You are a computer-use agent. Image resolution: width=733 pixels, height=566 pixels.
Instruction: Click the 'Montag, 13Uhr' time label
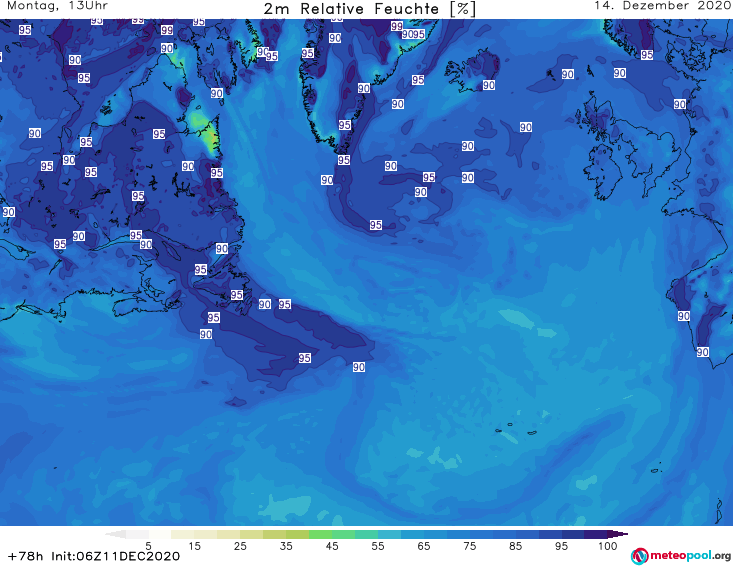tap(57, 6)
